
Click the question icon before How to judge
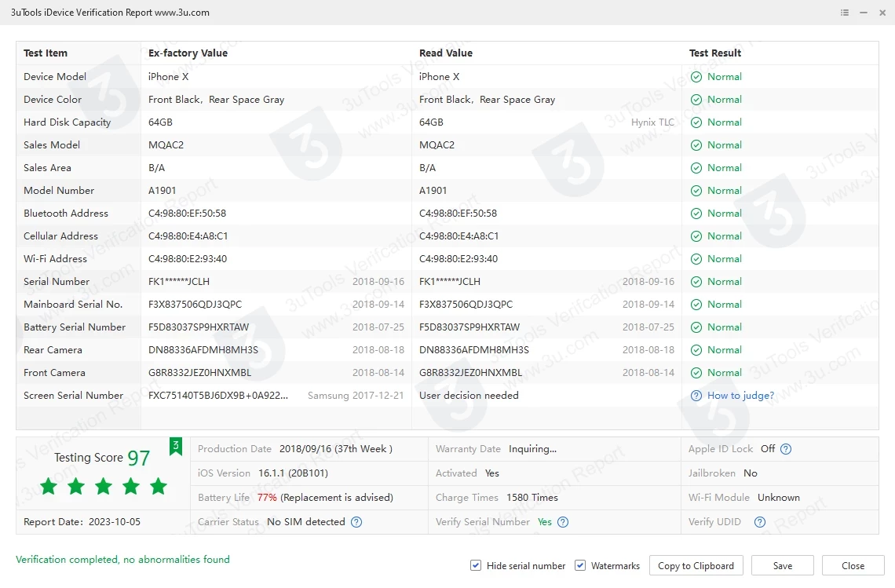[x=696, y=396]
